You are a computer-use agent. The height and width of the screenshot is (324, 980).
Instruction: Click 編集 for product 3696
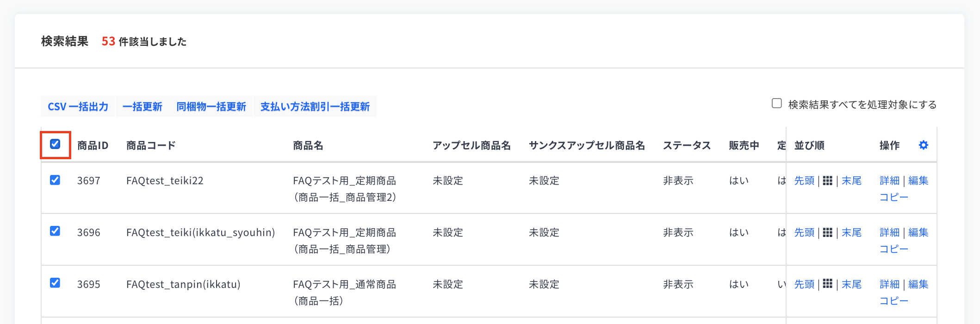(918, 232)
